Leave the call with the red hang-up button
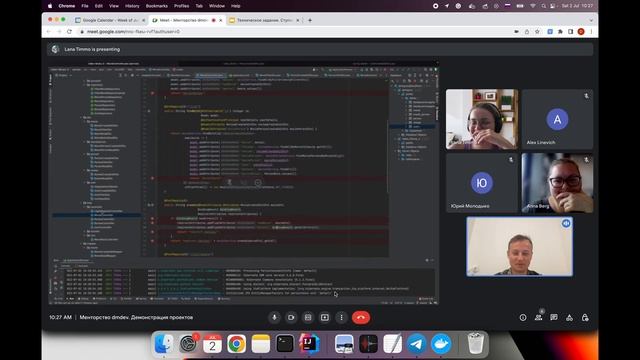Screen dimensions: 640x360 (x=361, y=318)
